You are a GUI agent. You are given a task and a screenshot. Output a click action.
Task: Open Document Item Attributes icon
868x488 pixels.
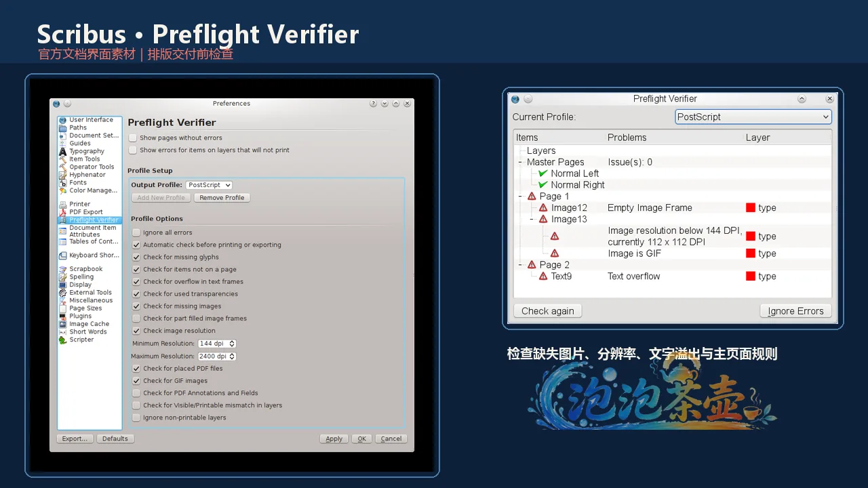click(x=63, y=231)
